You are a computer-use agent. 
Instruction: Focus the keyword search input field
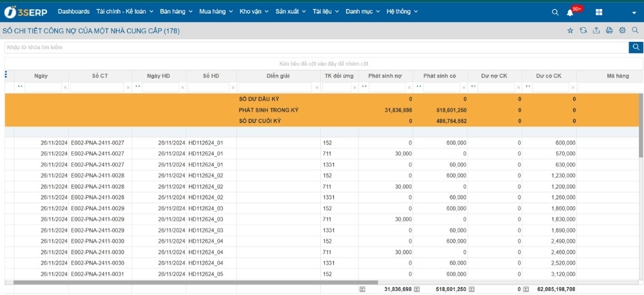315,47
